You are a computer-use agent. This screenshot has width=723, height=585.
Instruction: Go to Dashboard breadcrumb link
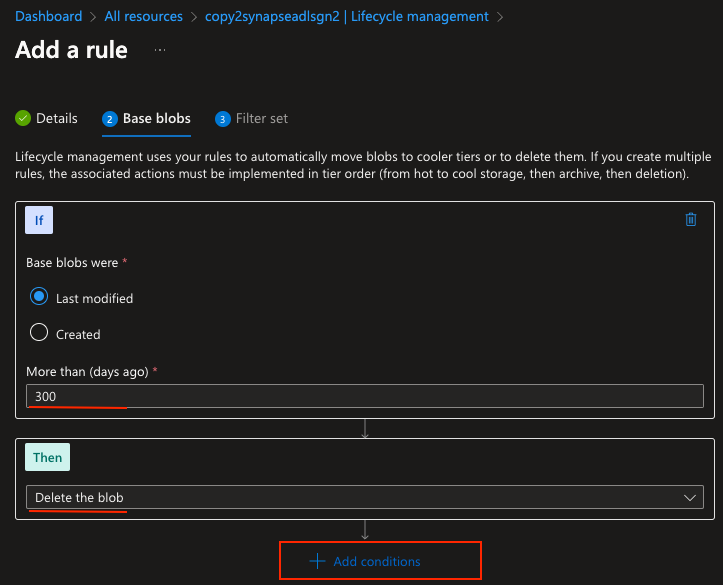[48, 17]
